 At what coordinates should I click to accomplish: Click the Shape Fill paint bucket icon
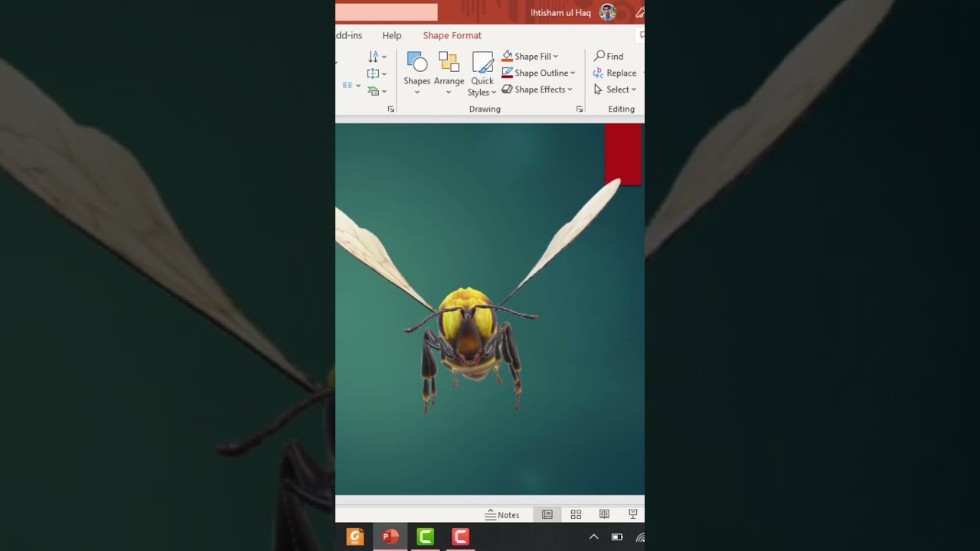(507, 56)
